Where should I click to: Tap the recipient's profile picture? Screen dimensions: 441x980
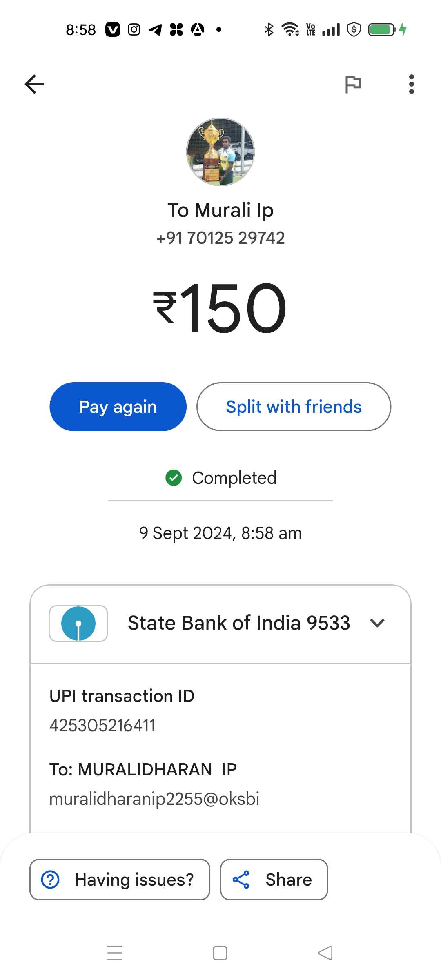click(x=220, y=152)
